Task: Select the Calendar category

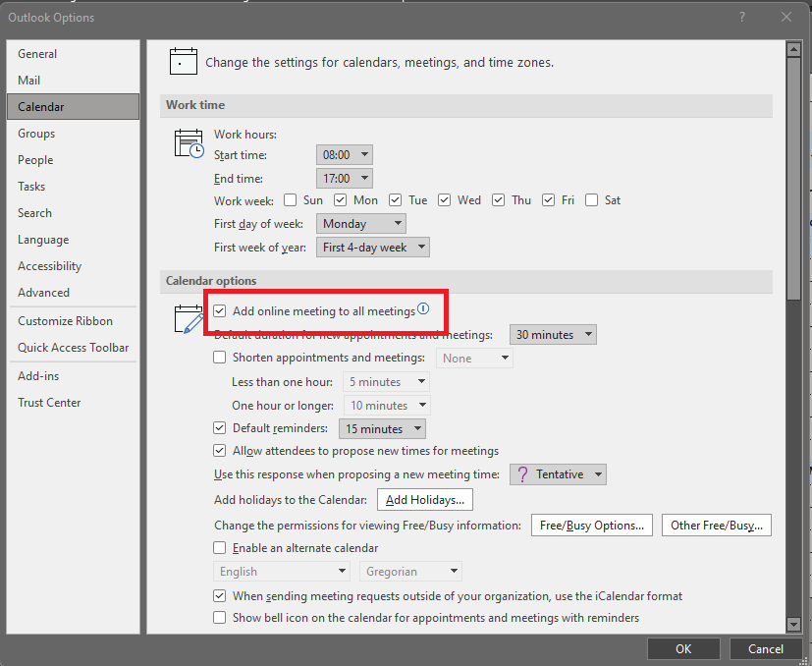Action: pos(73,107)
